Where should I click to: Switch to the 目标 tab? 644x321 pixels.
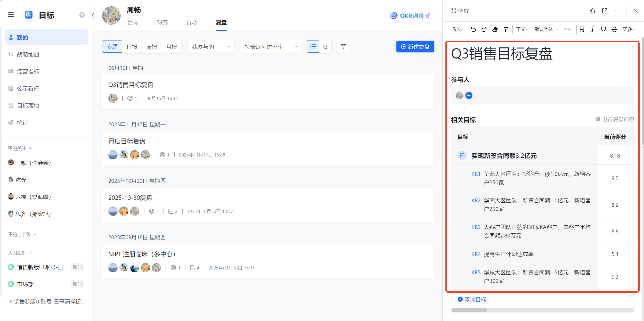(x=133, y=22)
